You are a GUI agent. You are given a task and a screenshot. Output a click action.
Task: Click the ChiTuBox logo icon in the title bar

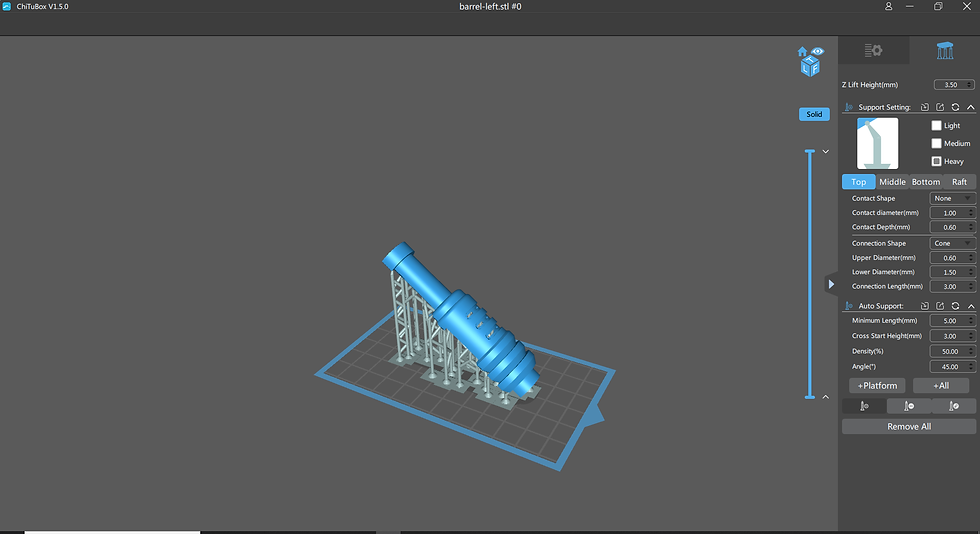(x=7, y=6)
